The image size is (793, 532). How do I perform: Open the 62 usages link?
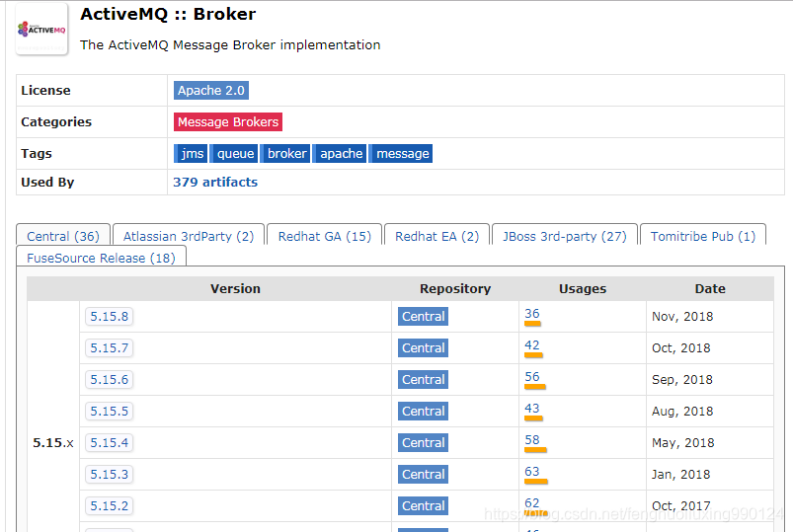pos(532,503)
